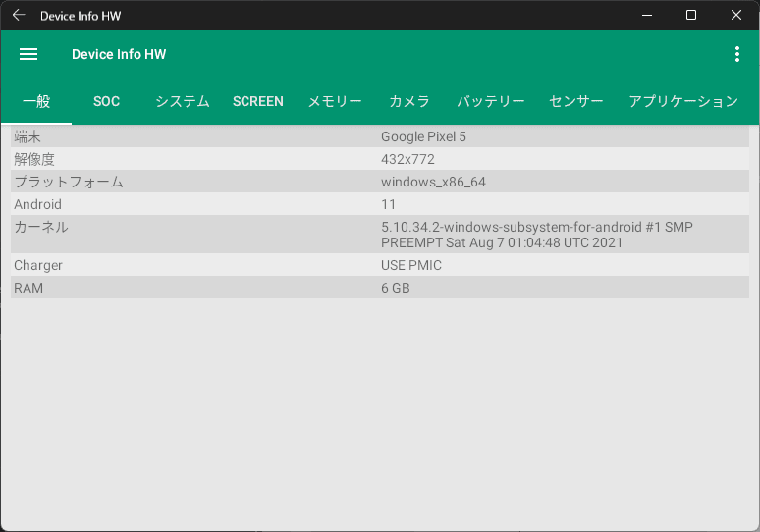Select the カーネル version row

[x=379, y=235]
